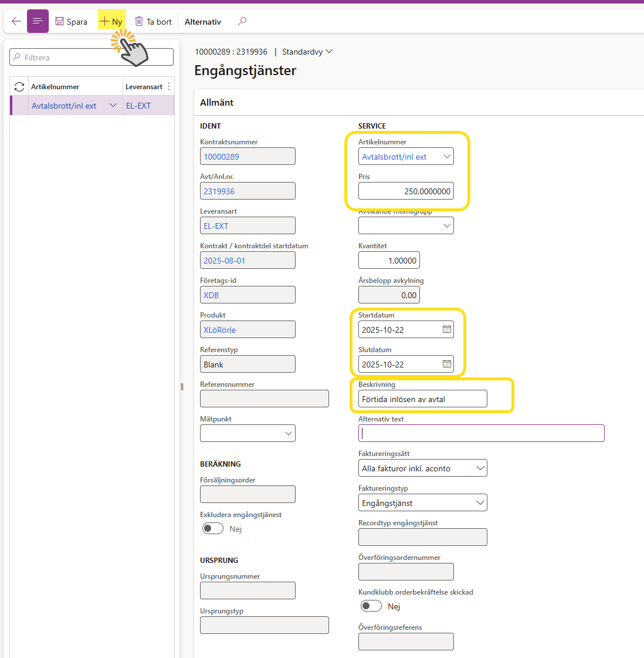Viewport: 644px width, 658px height.
Task: Expand the Faktureringstyp dropdown
Action: (x=480, y=503)
